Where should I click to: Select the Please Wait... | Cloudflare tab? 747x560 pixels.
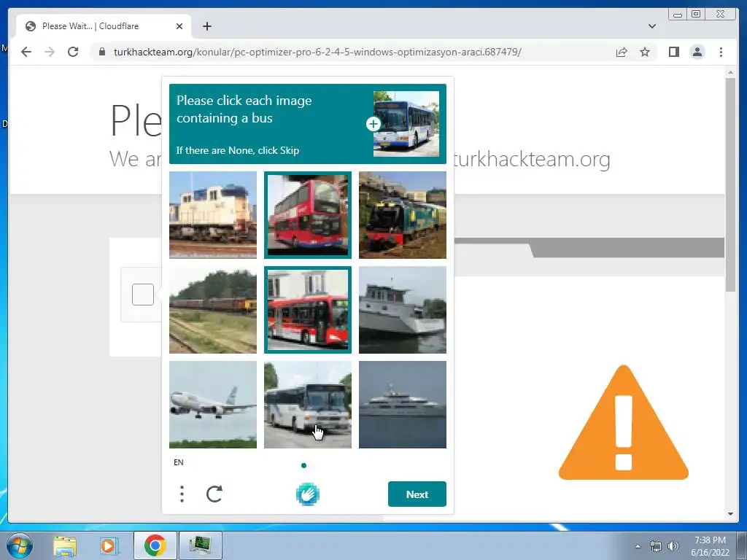[104, 26]
